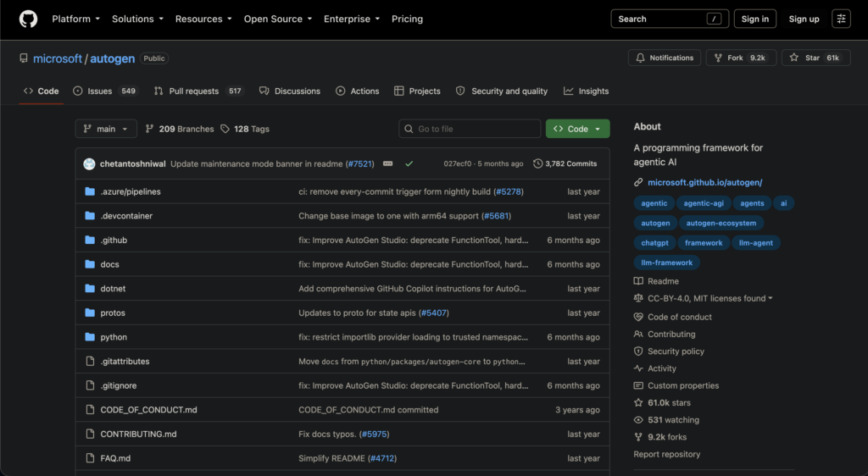The image size is (868, 476).
Task: View the 128 Tags link
Action: (245, 129)
